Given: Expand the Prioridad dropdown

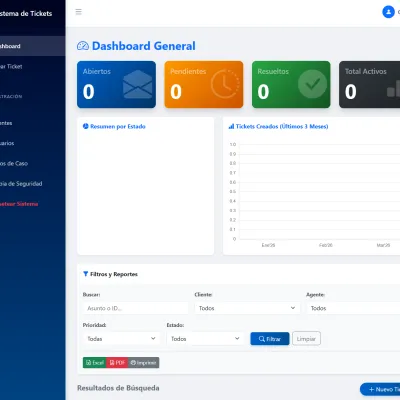Looking at the screenshot, I should click(122, 339).
